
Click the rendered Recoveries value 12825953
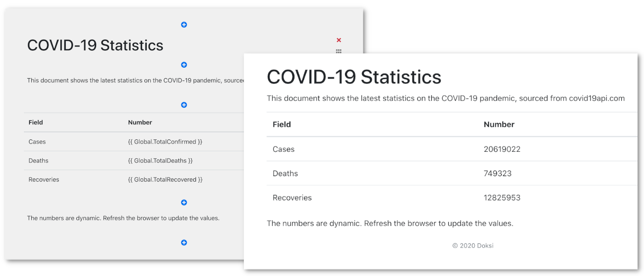pos(502,198)
